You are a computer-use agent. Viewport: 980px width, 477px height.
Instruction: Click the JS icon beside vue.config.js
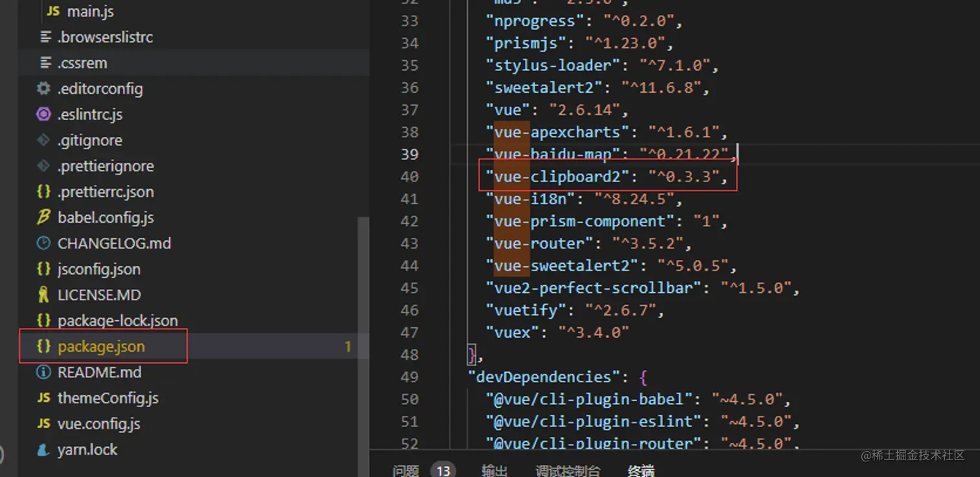pos(43,425)
